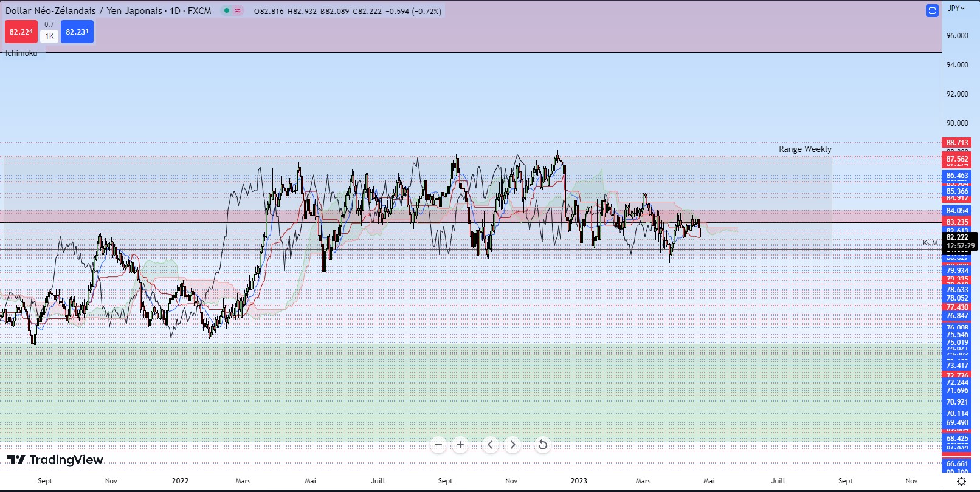Click the zoom out minus button

point(438,445)
